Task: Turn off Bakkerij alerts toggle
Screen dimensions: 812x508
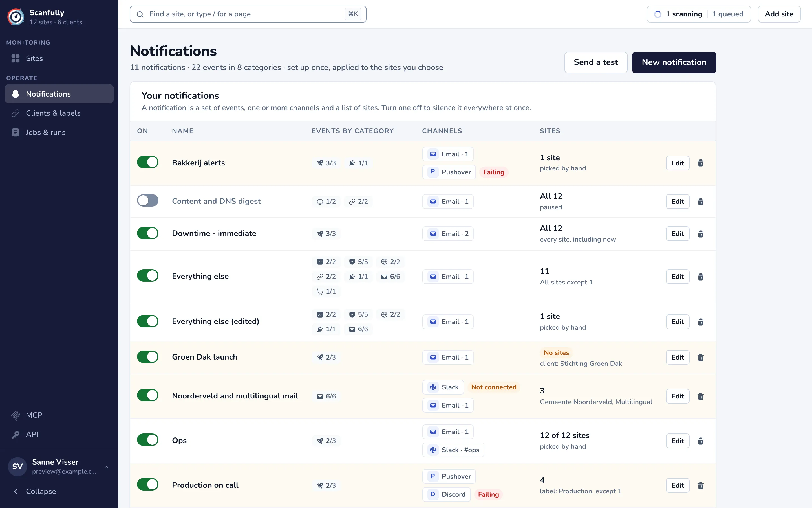Action: [x=148, y=162]
